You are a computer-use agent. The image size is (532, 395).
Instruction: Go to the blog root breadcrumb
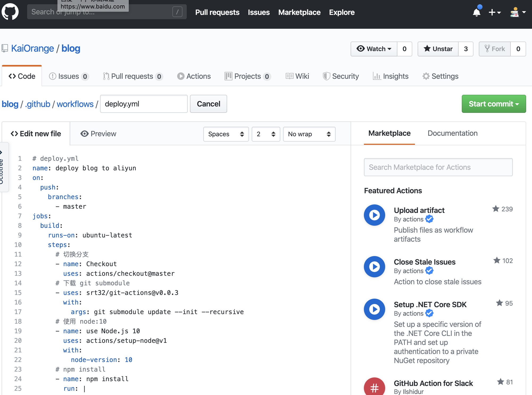(10, 104)
